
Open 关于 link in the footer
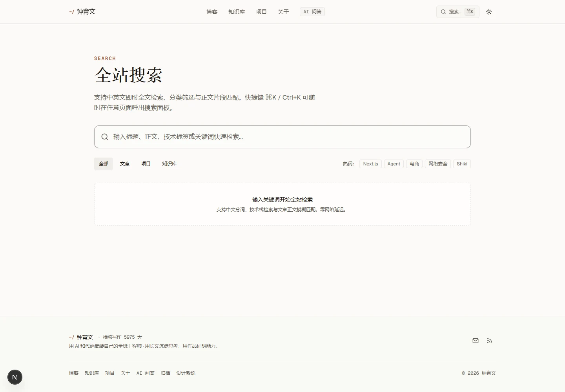(x=126, y=373)
